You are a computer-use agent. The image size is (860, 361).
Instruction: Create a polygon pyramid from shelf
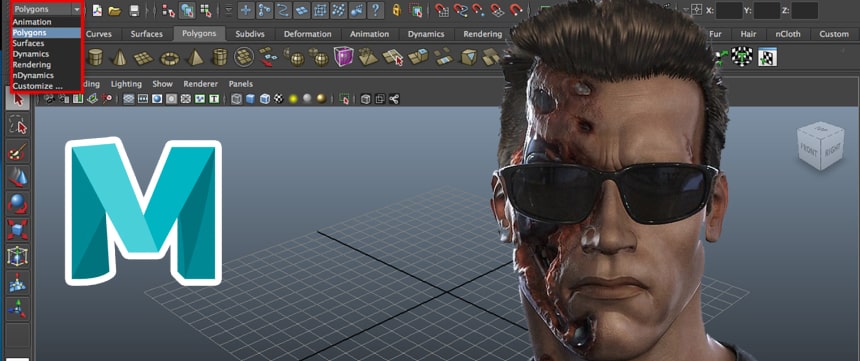[x=195, y=57]
